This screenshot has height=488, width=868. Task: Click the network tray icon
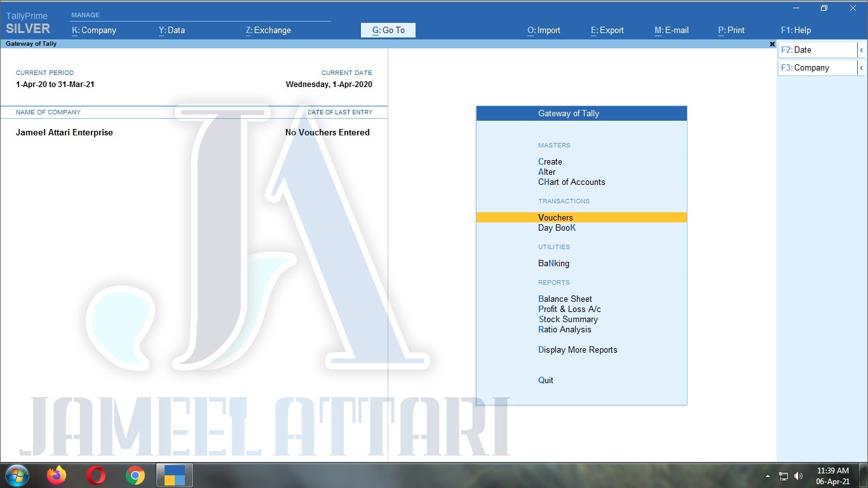[783, 476]
